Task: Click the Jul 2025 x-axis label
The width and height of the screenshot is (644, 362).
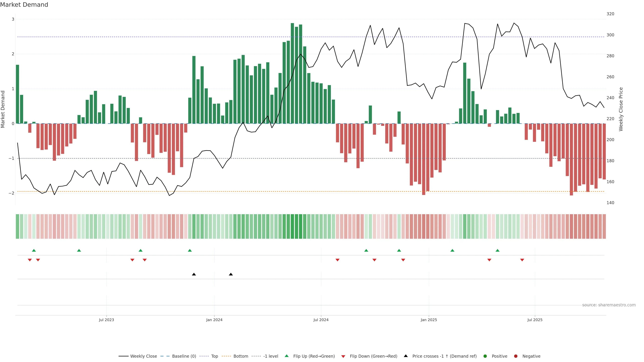Action: tap(535, 320)
